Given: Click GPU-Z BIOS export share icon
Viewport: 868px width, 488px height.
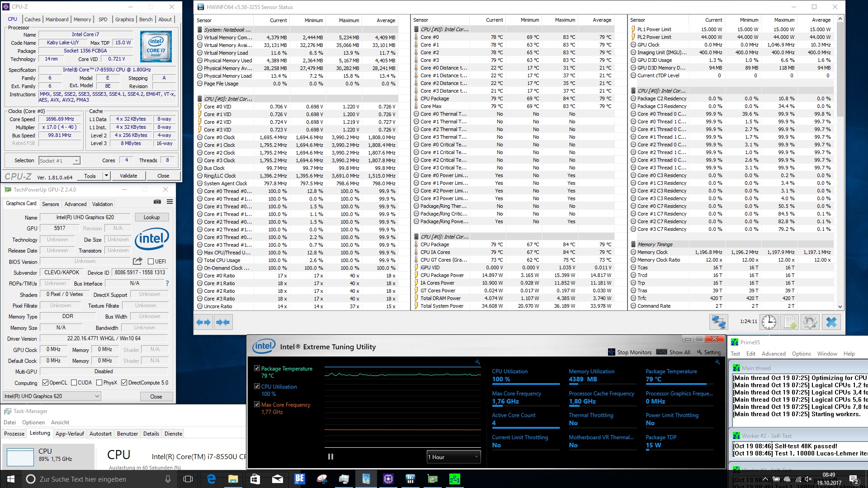Looking at the screenshot, I should coord(137,261).
